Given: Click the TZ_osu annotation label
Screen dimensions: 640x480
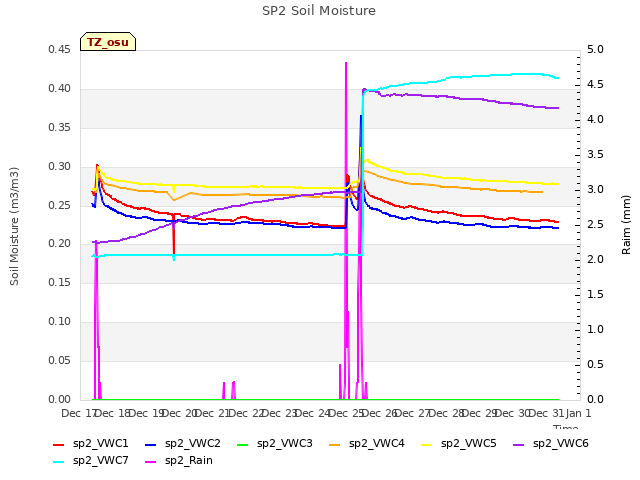Looking at the screenshot, I should pyautogui.click(x=108, y=42).
